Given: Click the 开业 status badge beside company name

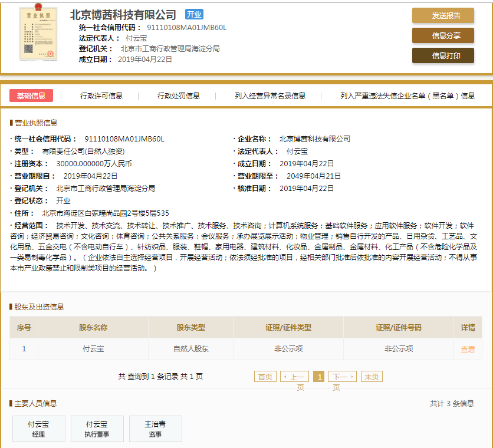Looking at the screenshot, I should (x=194, y=14).
